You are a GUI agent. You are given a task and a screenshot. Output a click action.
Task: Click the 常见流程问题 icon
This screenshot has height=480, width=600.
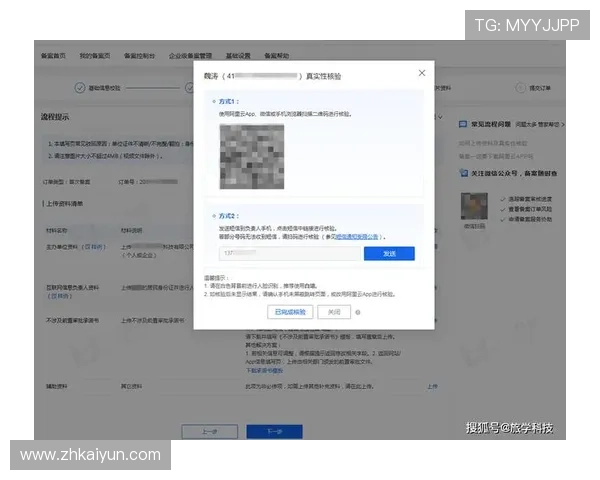(x=463, y=124)
